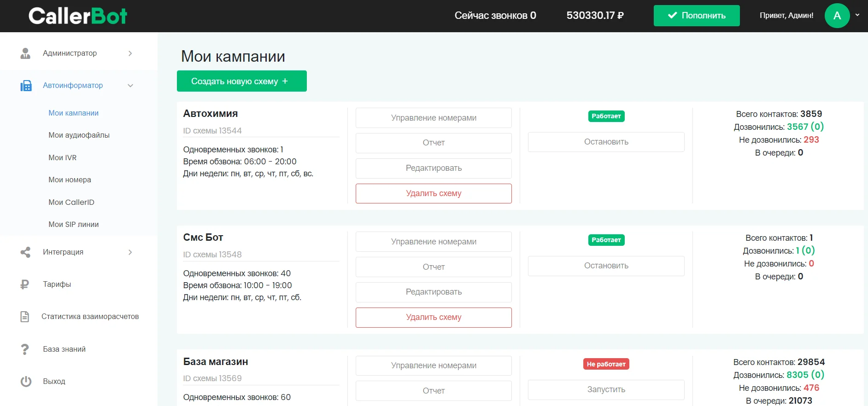This screenshot has width=868, height=406.
Task: Open Мои IVR in sidebar
Action: 63,157
